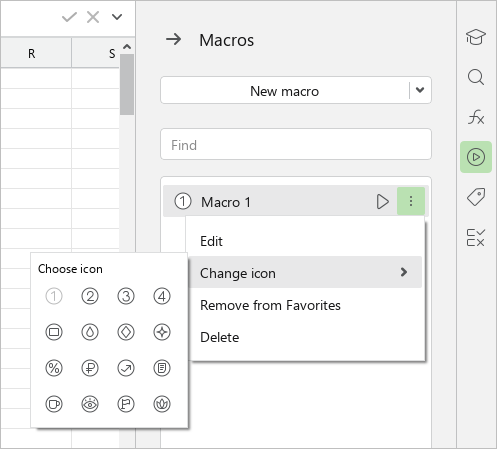Choose the circled number 1 icon
This screenshot has width=497, height=449.
coord(54,296)
